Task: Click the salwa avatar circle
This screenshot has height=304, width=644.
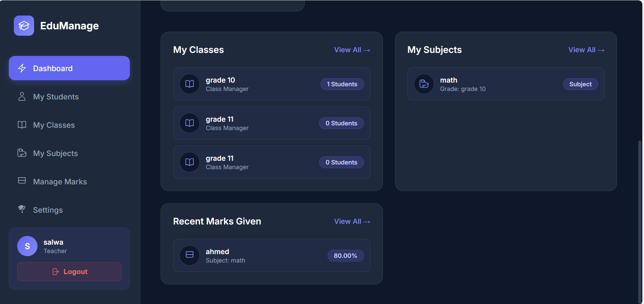Action: click(27, 246)
